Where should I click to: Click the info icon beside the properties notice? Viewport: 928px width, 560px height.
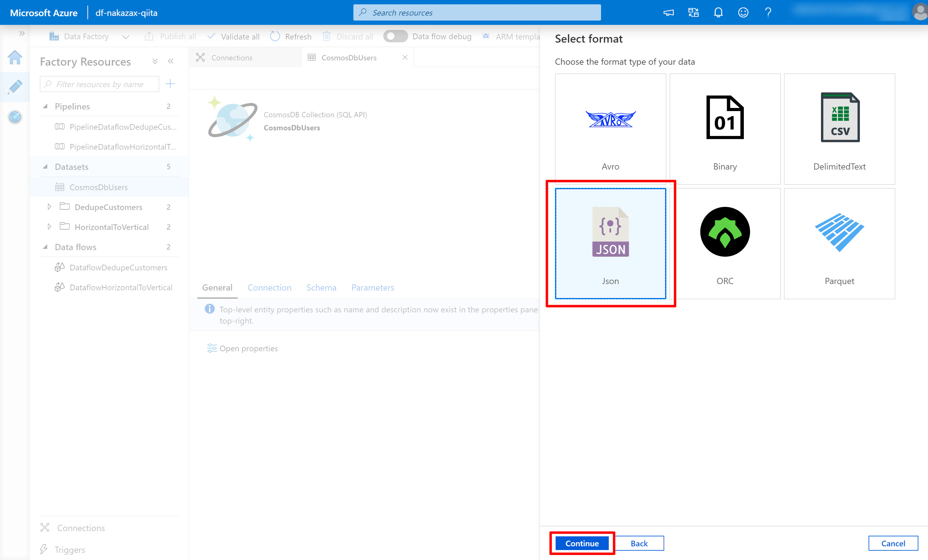[x=209, y=309]
